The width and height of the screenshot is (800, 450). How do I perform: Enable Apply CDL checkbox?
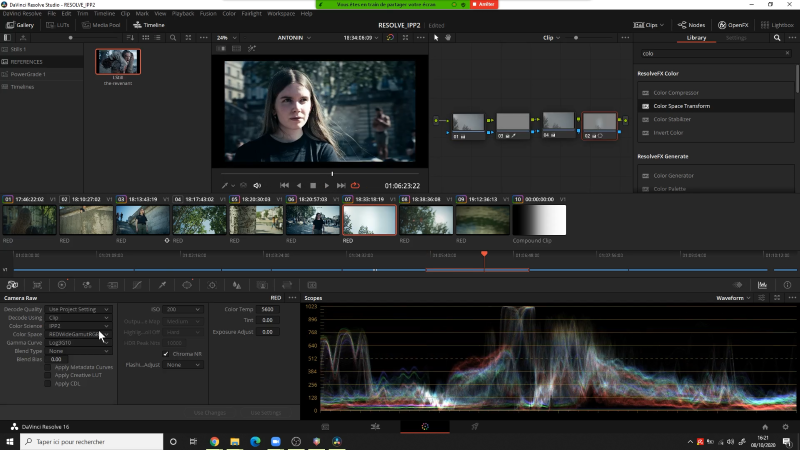pos(47,383)
